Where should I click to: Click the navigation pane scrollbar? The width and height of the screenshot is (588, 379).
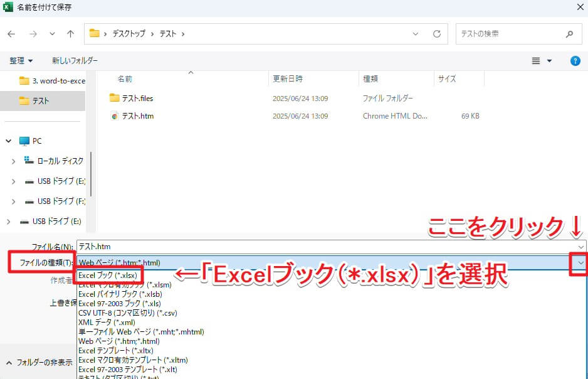pos(91,174)
